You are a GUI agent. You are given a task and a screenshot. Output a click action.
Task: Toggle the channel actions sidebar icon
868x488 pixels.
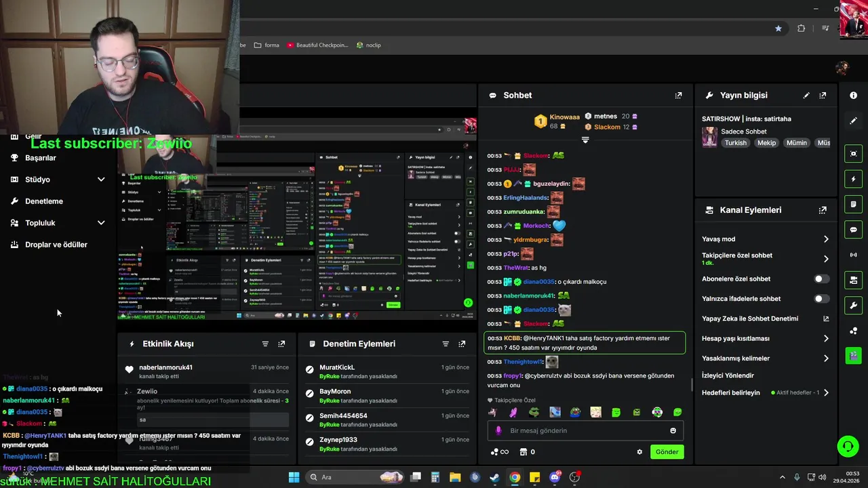pos(853,280)
